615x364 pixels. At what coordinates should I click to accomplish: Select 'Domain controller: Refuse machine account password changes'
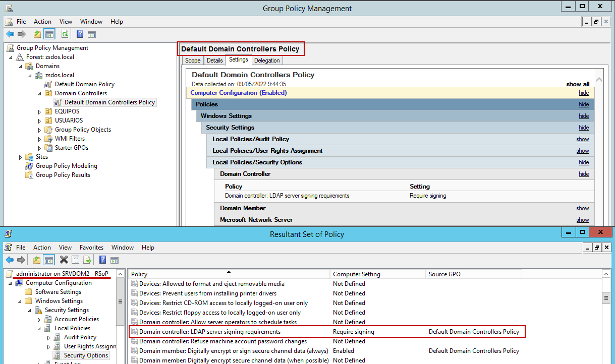click(223, 341)
